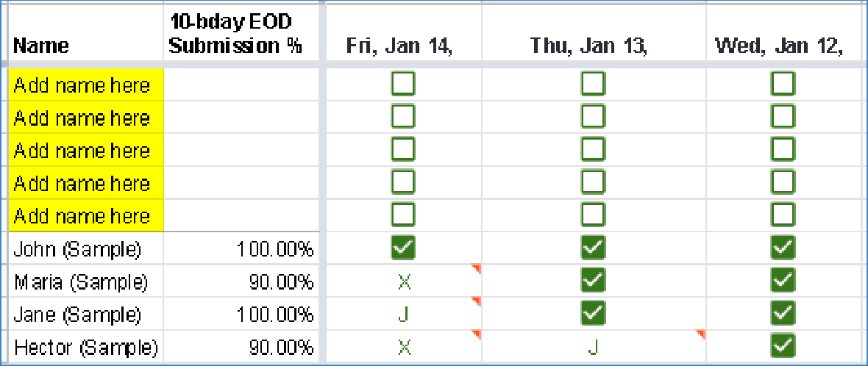Image resolution: width=868 pixels, height=366 pixels.
Task: Click Hector's X mark on Fri, Jan 14
Action: 403,346
